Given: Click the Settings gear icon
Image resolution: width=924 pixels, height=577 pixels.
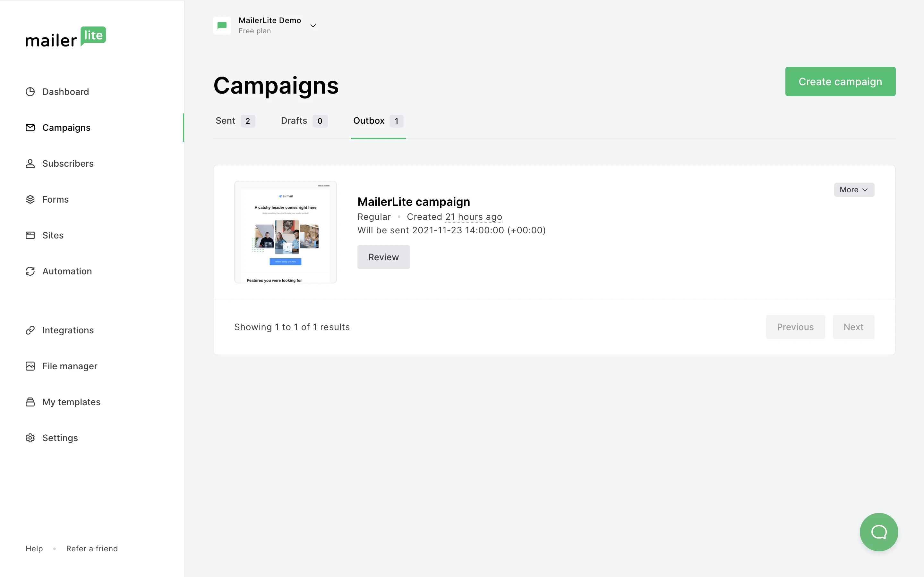Looking at the screenshot, I should (x=30, y=438).
